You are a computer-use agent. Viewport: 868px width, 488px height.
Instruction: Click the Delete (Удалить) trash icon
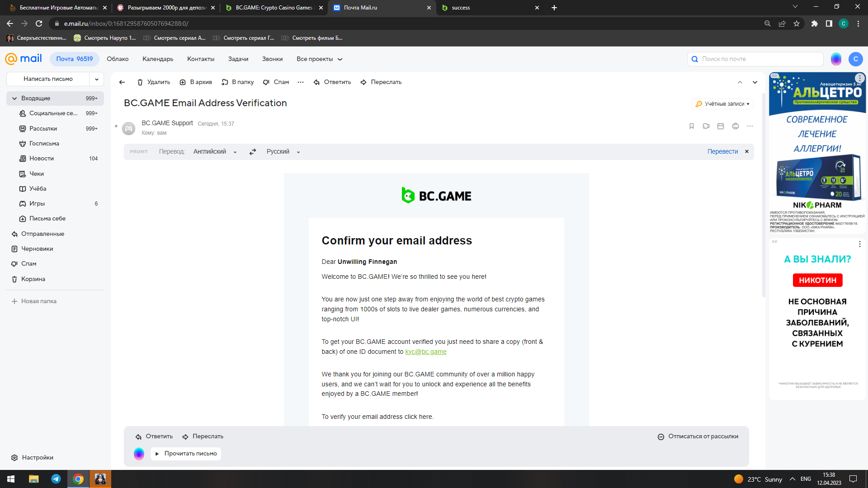pyautogui.click(x=140, y=82)
